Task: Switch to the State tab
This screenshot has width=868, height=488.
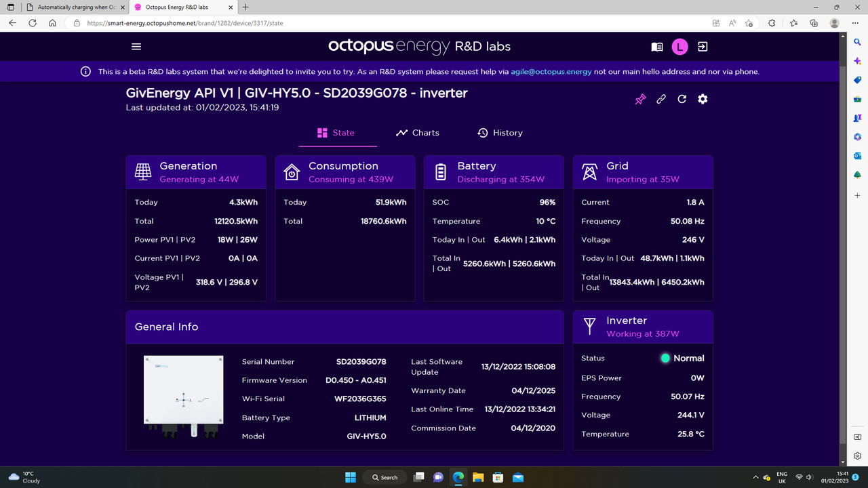Action: (336, 133)
